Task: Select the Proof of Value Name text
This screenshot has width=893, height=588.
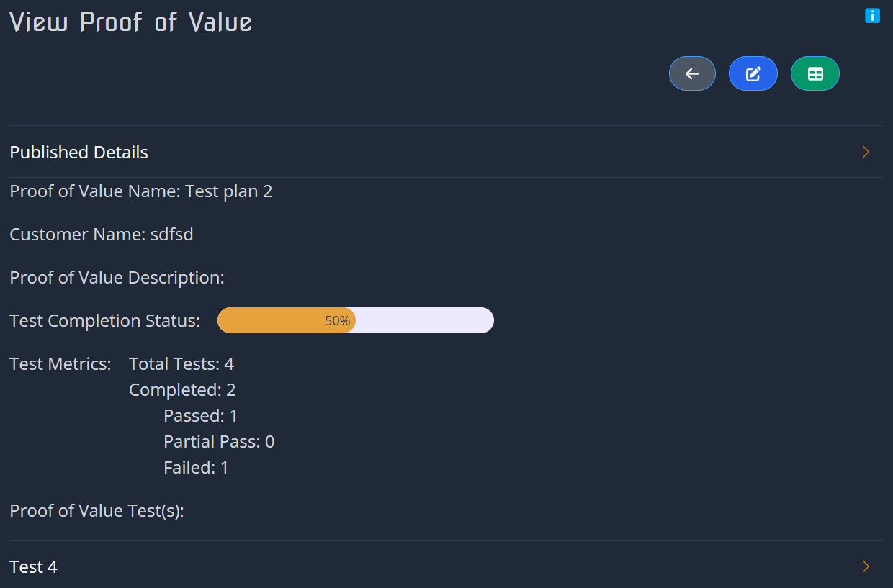Action: [141, 191]
